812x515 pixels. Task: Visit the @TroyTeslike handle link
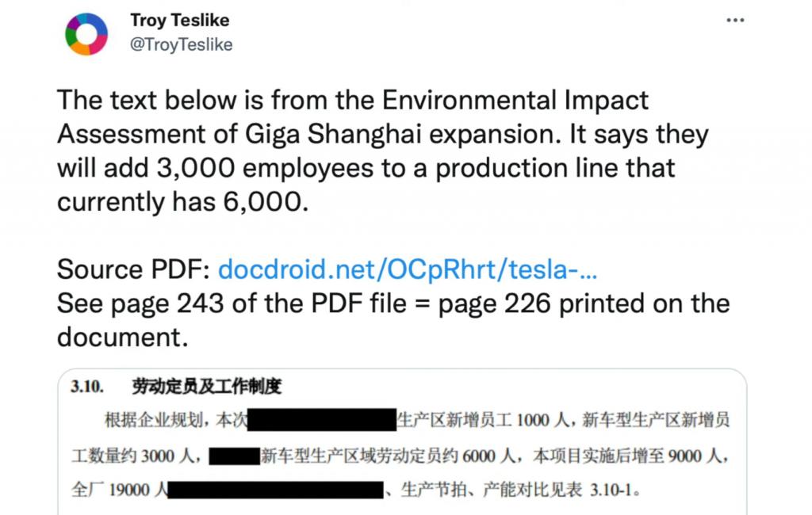[x=182, y=44]
